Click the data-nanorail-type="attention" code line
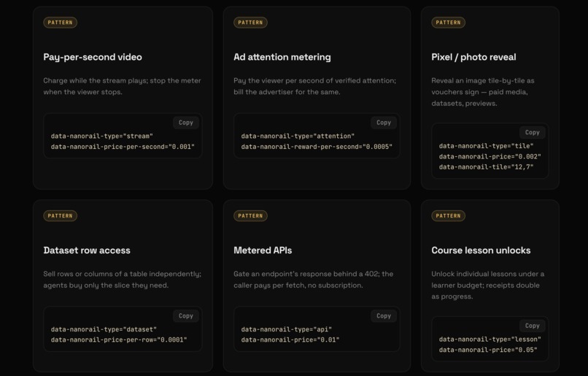588x376 pixels. 298,137
